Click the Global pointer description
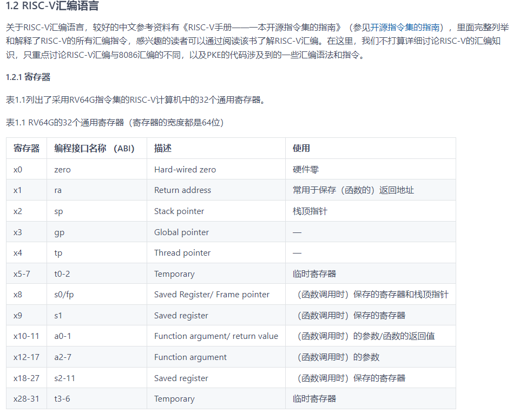 (216, 232)
